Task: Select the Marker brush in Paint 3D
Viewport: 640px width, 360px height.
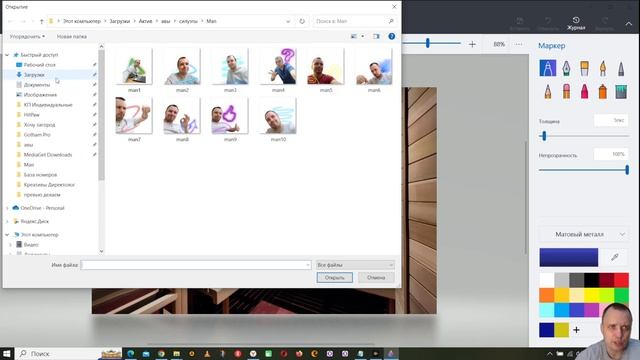Action: pos(547,68)
